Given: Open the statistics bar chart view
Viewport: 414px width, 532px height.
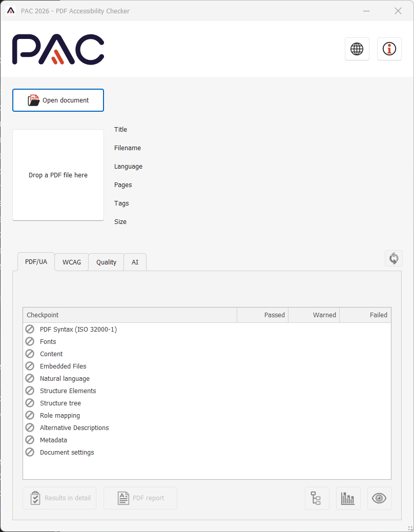Looking at the screenshot, I should [x=348, y=498].
